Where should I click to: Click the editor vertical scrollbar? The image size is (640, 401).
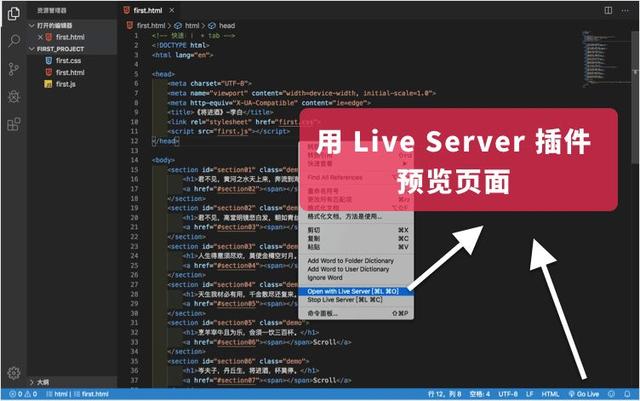click(x=635, y=96)
